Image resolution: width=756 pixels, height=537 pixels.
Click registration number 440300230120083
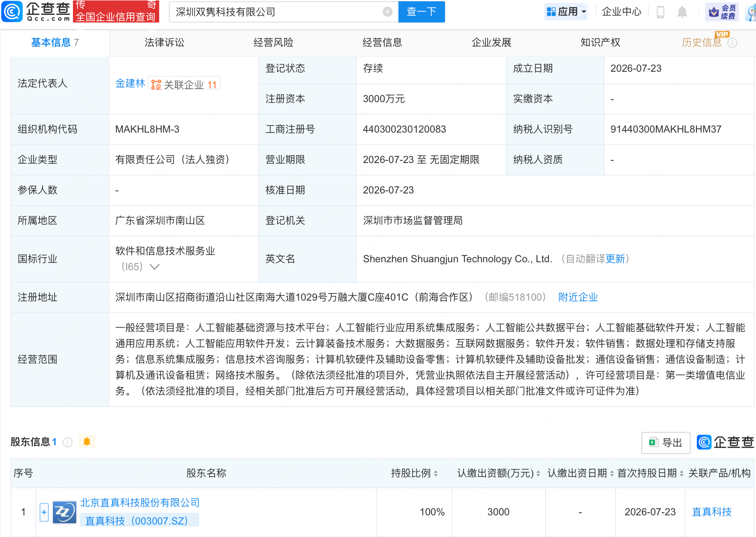404,129
